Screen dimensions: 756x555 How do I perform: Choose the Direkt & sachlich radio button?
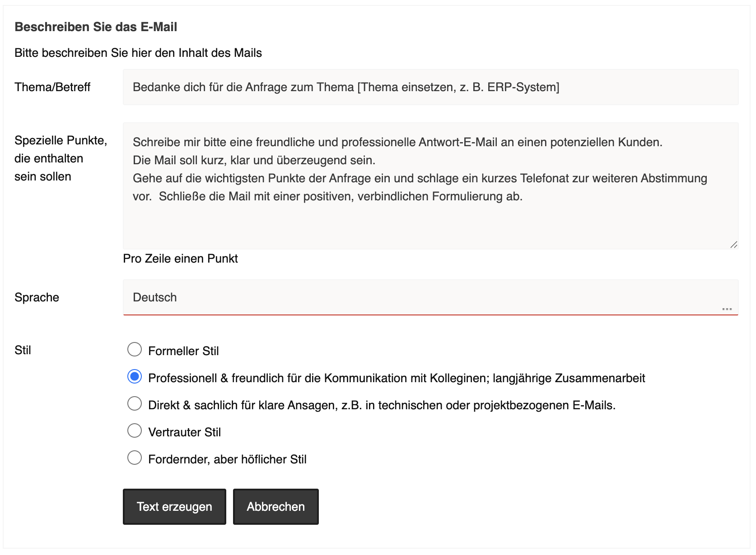coord(135,404)
